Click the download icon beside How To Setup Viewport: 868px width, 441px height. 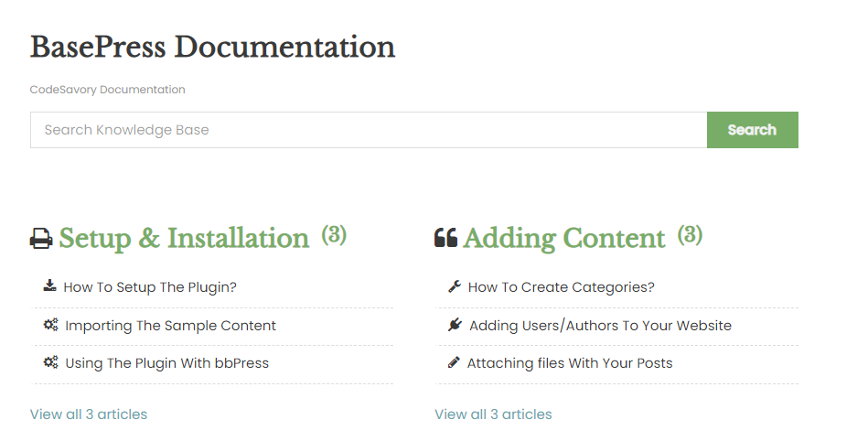point(49,286)
